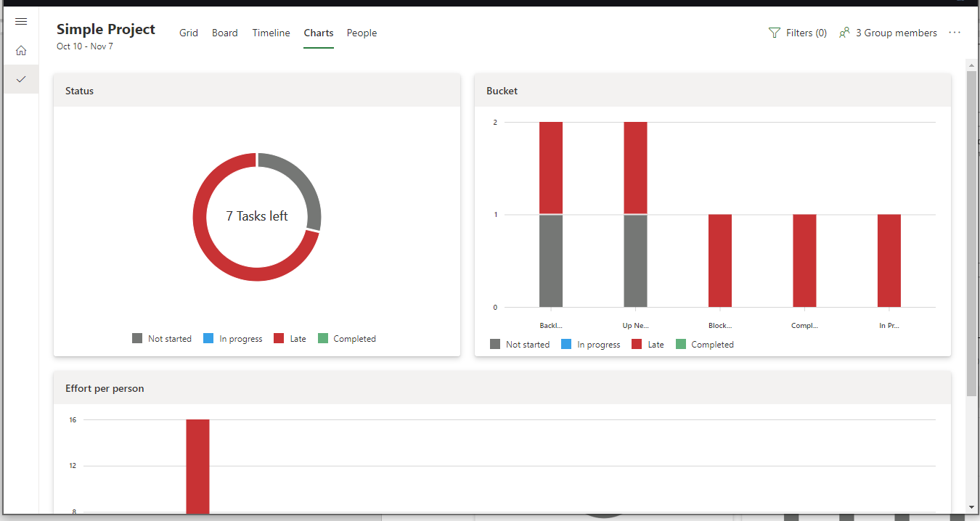
Task: Click the gray bar of Up Ne... bucket
Action: [x=635, y=261]
